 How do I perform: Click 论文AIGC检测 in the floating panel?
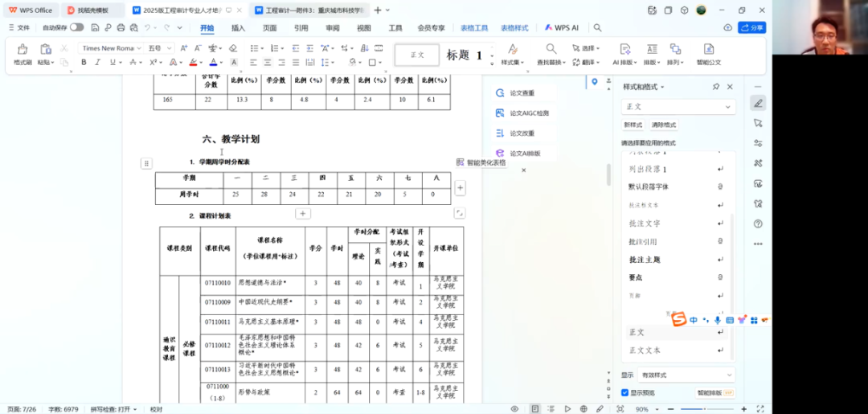(x=528, y=113)
